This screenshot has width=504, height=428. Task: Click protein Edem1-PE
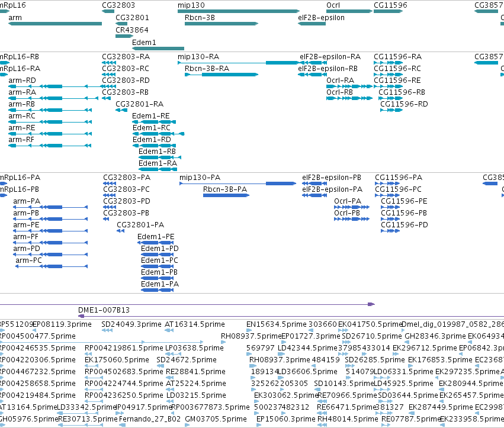pos(156,243)
